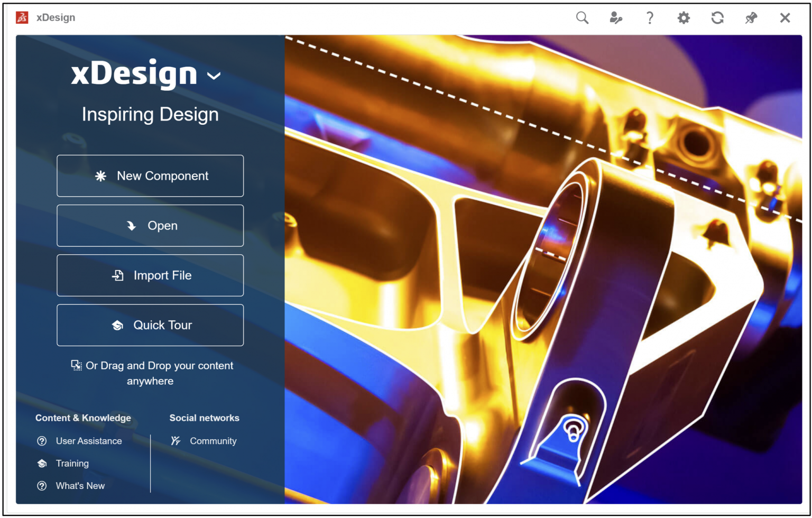Click the question mark icon beside What's New
Image resolution: width=812 pixels, height=518 pixels.
tap(42, 486)
